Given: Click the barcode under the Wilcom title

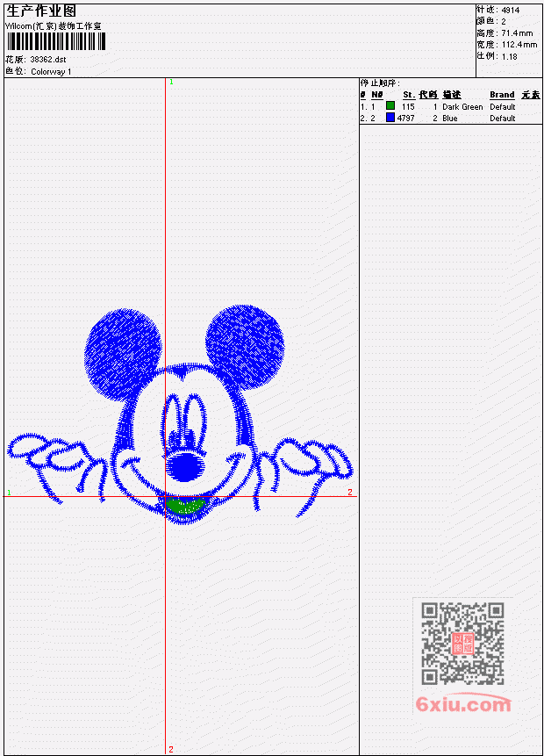Looking at the screenshot, I should pos(55,41).
